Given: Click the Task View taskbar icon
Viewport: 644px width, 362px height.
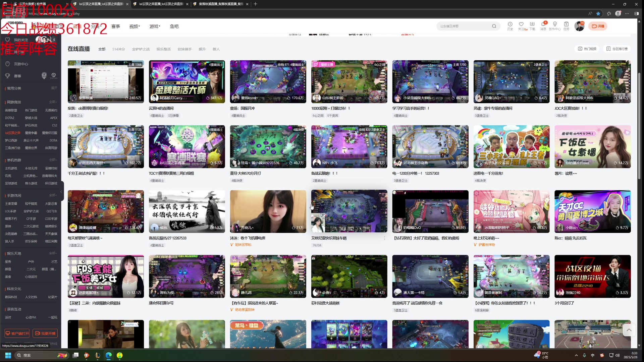Looking at the screenshot, I should point(76,355).
